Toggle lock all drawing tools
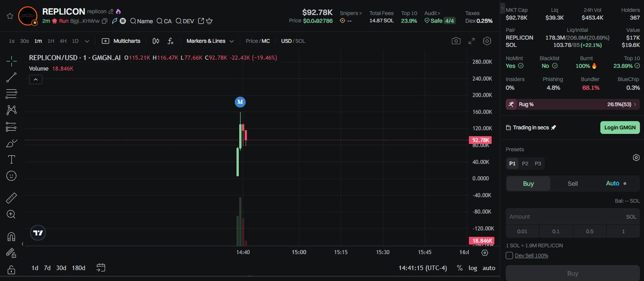This screenshot has width=644, height=281. click(11, 270)
